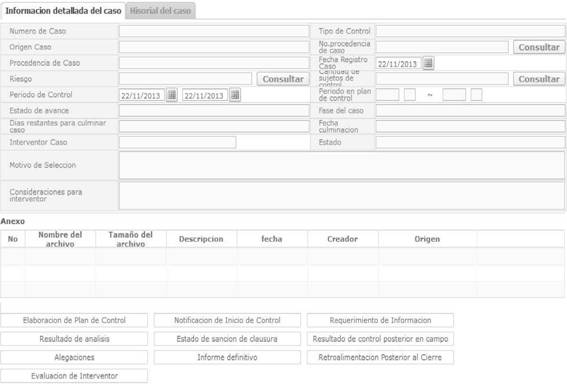Open Notificacion de Inicio de Control
Image resolution: width=567 pixels, height=386 pixels.
coord(227,320)
